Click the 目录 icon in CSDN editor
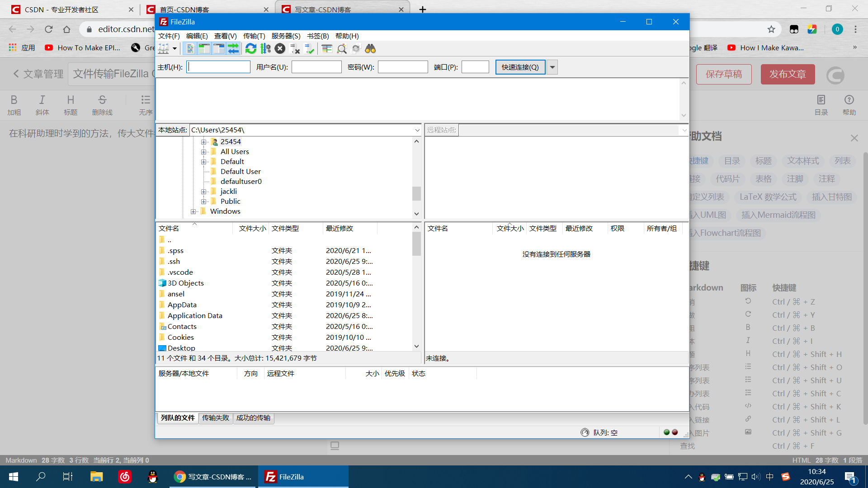This screenshot has height=488, width=868. point(821,105)
